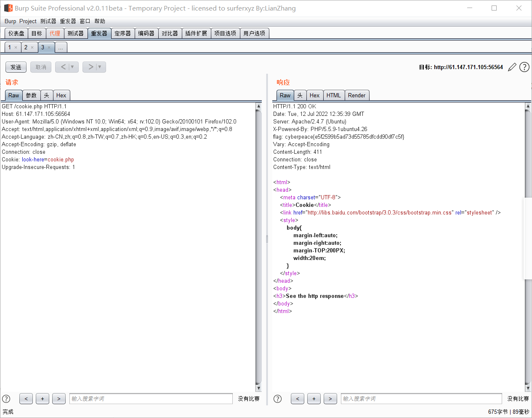Open the Project menu
Viewport: 532px width, 418px height.
pos(28,21)
